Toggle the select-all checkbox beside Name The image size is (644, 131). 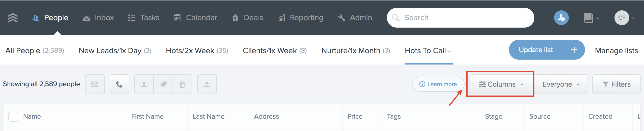pyautogui.click(x=13, y=117)
